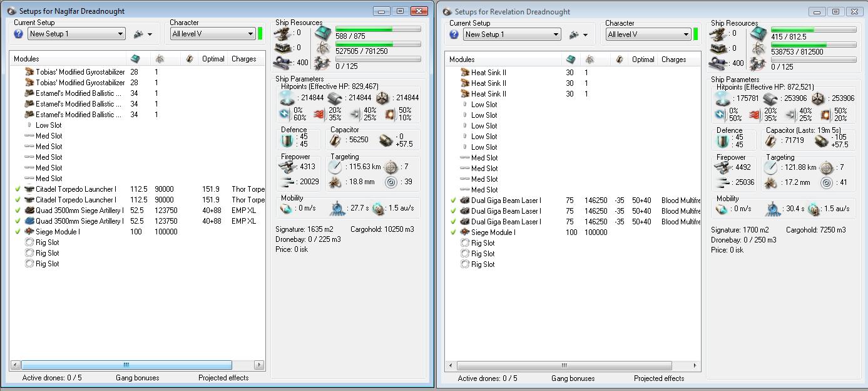Click the help icon in Naglfar window
Screen dimensions: 868x391
click(18, 34)
